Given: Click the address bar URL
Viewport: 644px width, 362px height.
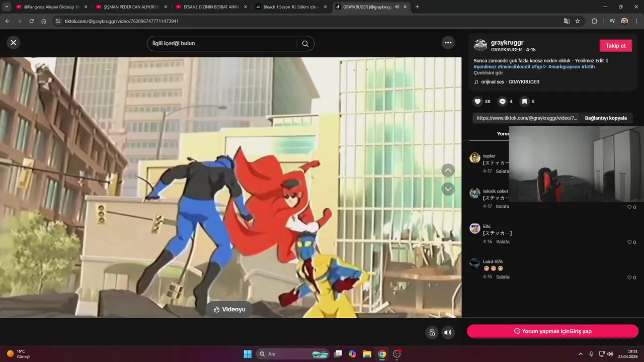Looking at the screenshot, I should point(122,21).
